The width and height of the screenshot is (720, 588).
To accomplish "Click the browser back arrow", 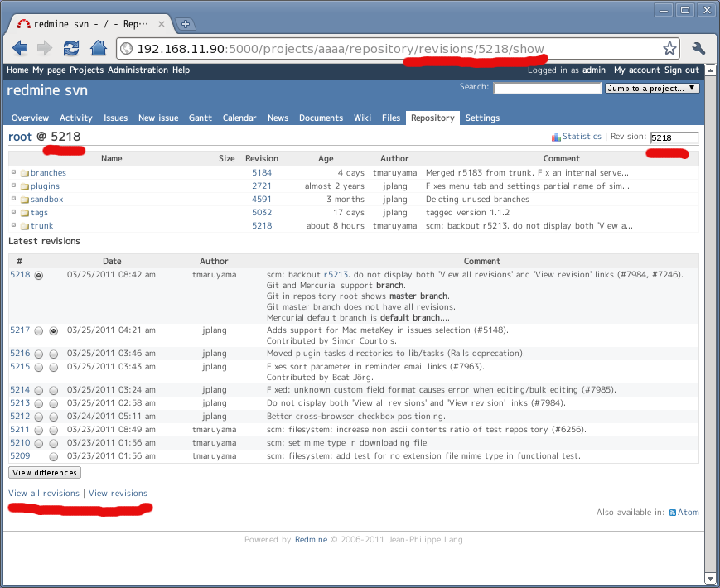I will (20, 48).
